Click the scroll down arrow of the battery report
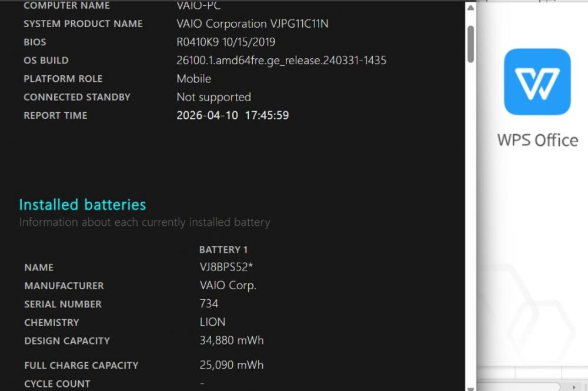588x391 pixels. coord(470,387)
